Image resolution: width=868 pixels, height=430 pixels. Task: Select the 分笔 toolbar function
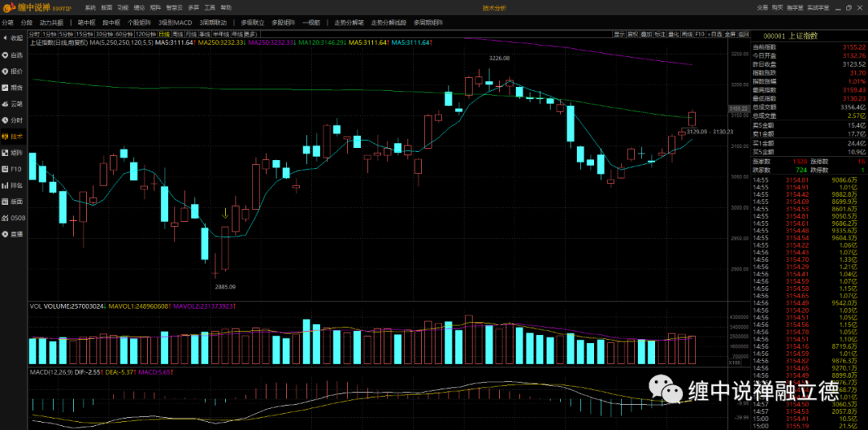pyautogui.click(x=7, y=23)
